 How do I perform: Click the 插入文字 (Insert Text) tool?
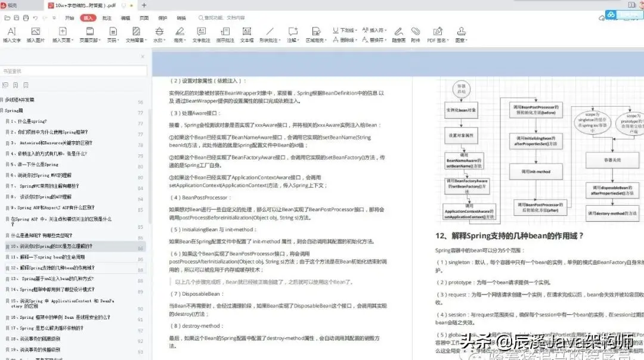(x=11, y=35)
